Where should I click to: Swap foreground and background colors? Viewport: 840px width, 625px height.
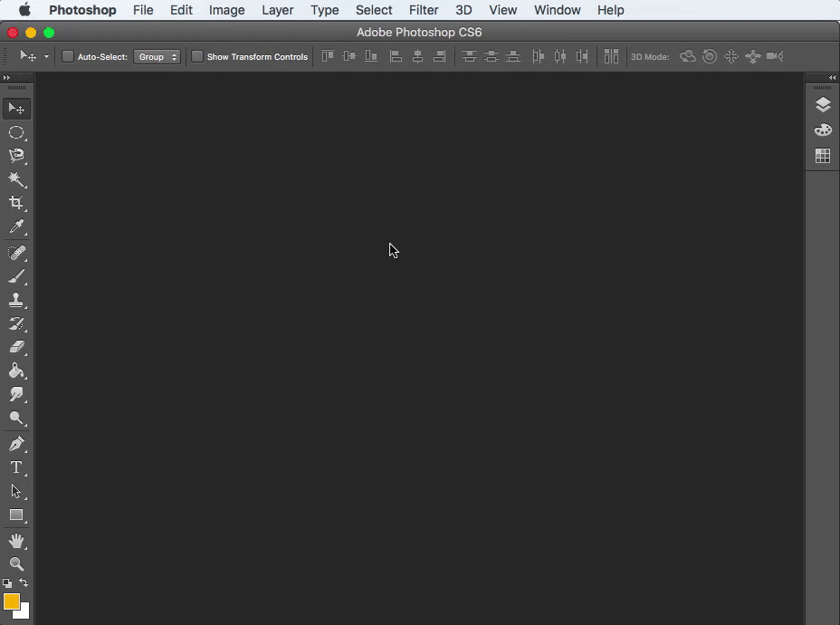pyautogui.click(x=24, y=582)
